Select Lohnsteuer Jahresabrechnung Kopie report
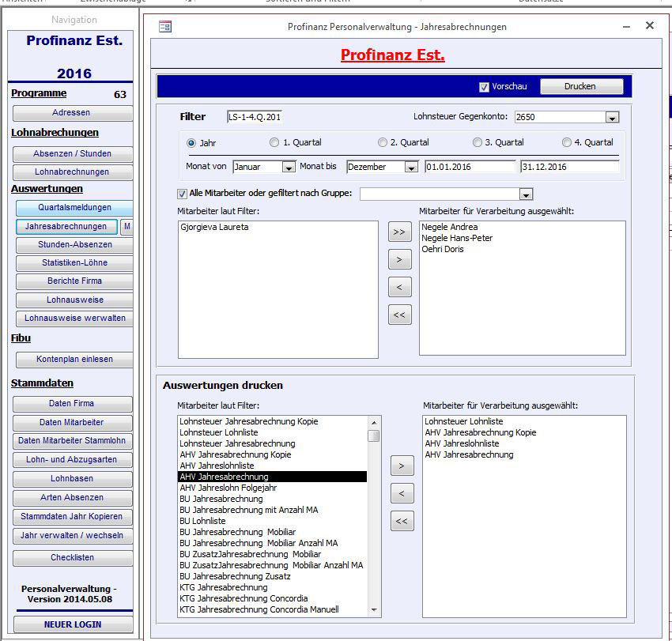The width and height of the screenshot is (672, 641). point(273,421)
